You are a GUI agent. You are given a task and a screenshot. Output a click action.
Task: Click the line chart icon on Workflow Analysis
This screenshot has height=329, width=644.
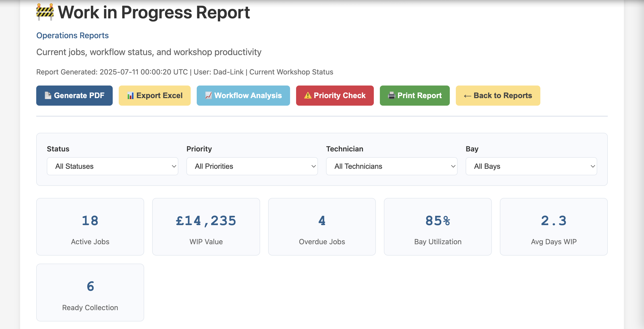[208, 95]
